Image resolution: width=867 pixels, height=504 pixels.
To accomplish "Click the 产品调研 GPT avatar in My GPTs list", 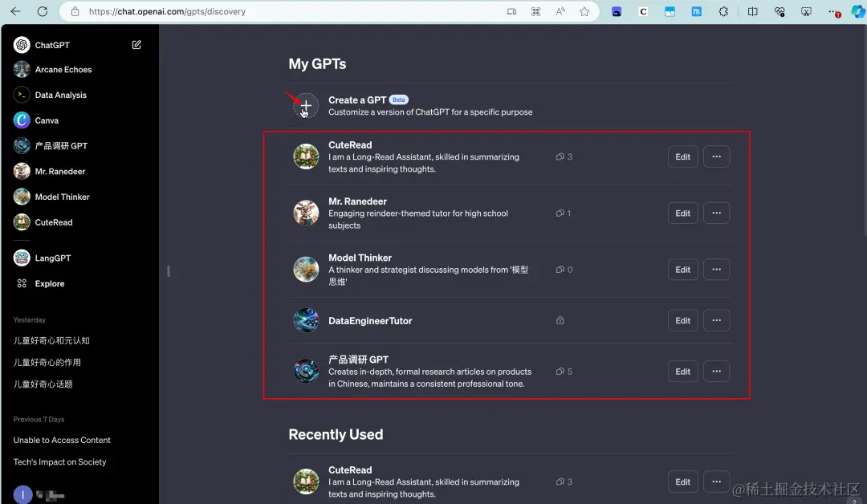I will click(x=306, y=372).
